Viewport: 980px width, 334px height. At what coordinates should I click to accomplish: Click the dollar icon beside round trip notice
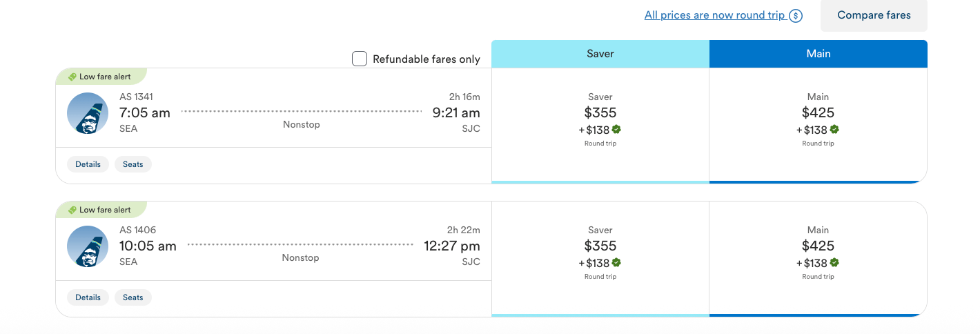796,15
